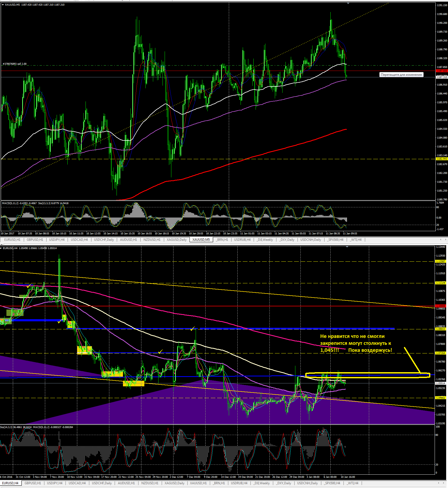
Task: Open _SPX500,H4 tab in the XAUUSD window
Action: coord(335,240)
